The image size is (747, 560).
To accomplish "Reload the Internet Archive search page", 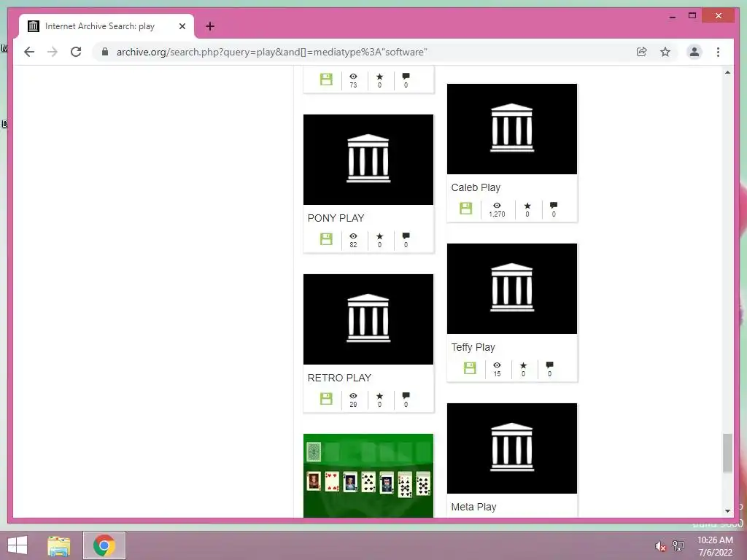I will (76, 52).
